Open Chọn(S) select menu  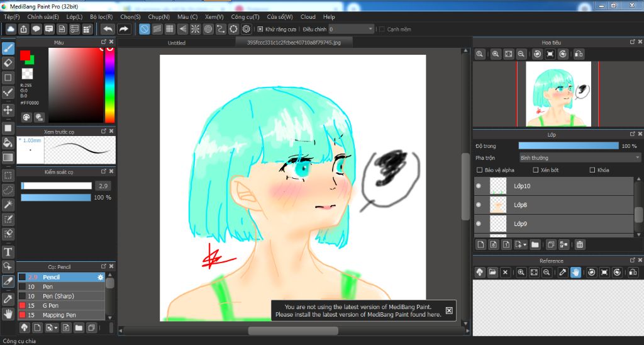(131, 17)
